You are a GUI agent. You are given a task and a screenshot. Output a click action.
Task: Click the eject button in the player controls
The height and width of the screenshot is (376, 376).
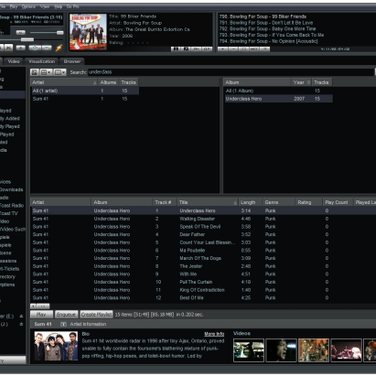pyautogui.click(x=21, y=48)
